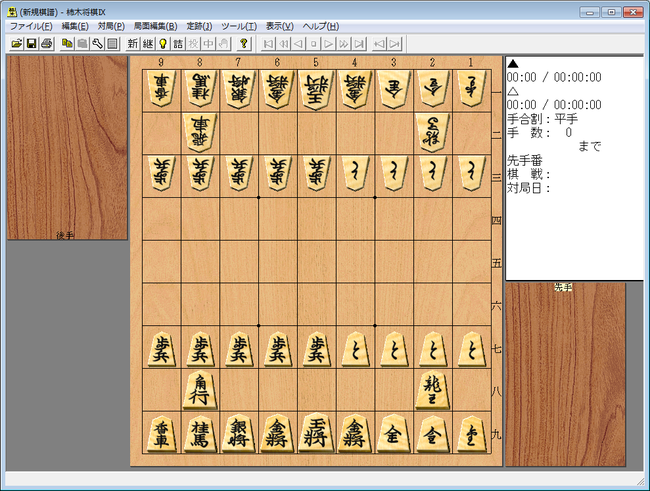
Task: Open the 表示(V) menu
Action: coord(280,26)
